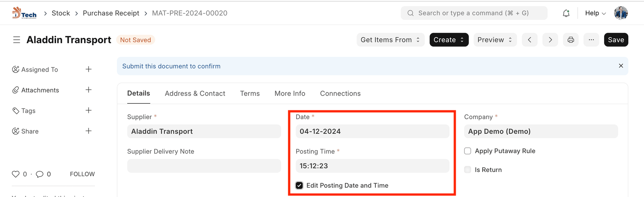Image resolution: width=644 pixels, height=197 pixels.
Task: Expand the Preview dropdown
Action: pos(495,40)
